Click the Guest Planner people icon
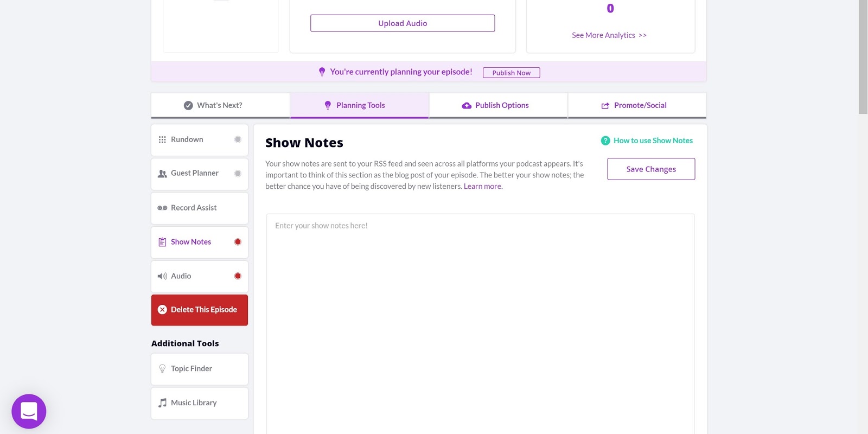Image resolution: width=868 pixels, height=434 pixels. [x=162, y=174]
